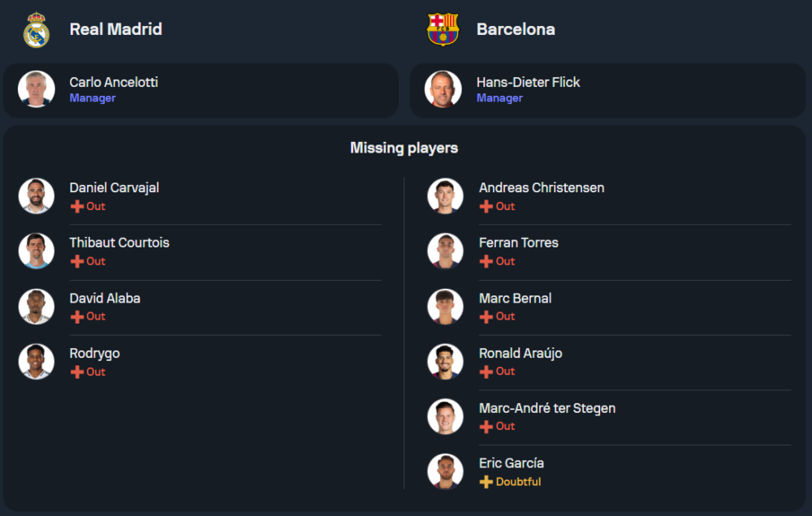Click the Real Madrid club crest
This screenshot has width=812, height=516.
pos(37,30)
